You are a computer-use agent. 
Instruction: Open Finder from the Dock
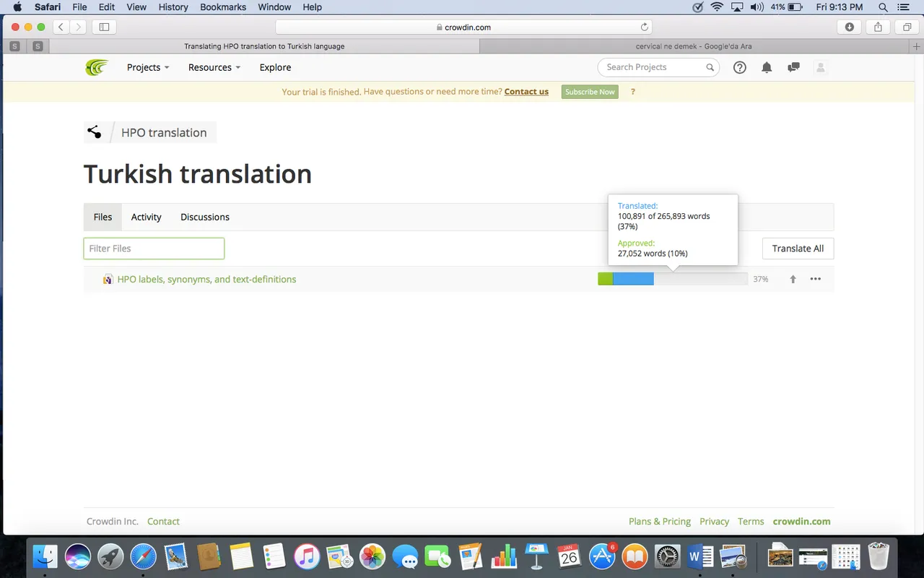pos(45,556)
